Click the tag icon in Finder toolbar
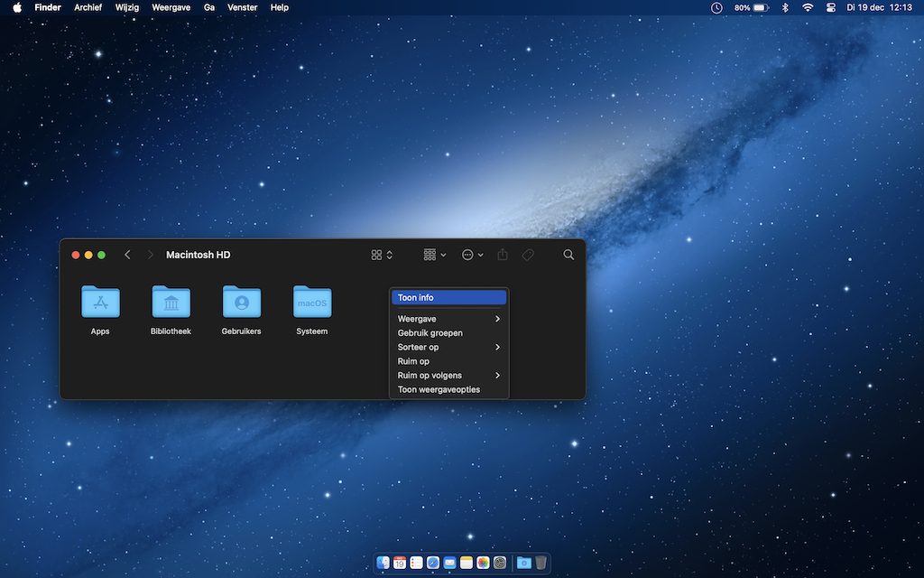 (x=528, y=255)
